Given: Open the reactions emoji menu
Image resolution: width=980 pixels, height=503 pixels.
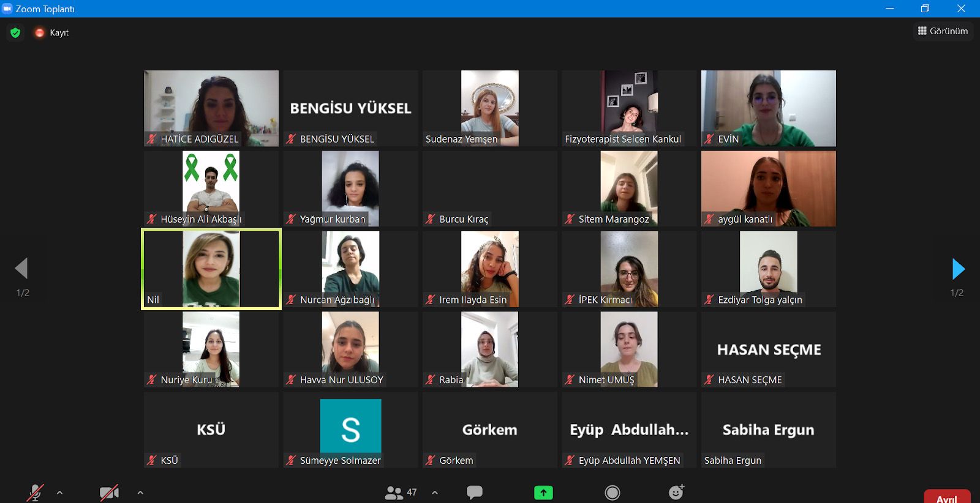Looking at the screenshot, I should coord(676,493).
